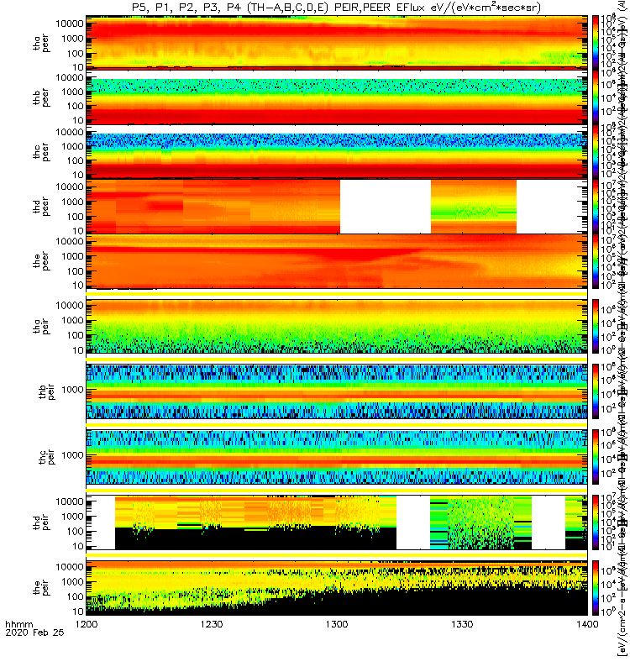Image resolution: width=630 pixels, height=672 pixels.
Task: Click the color bar beside the peer panel
Action: pyautogui.click(x=596, y=260)
